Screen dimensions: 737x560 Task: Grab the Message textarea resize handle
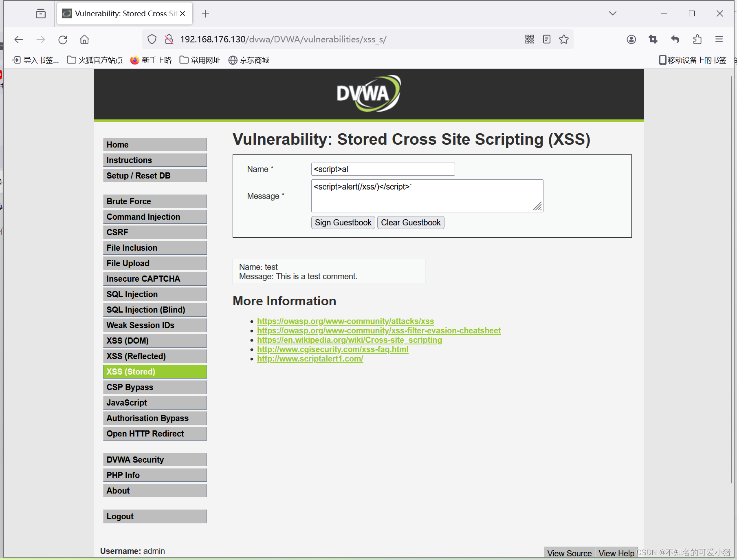pyautogui.click(x=538, y=207)
